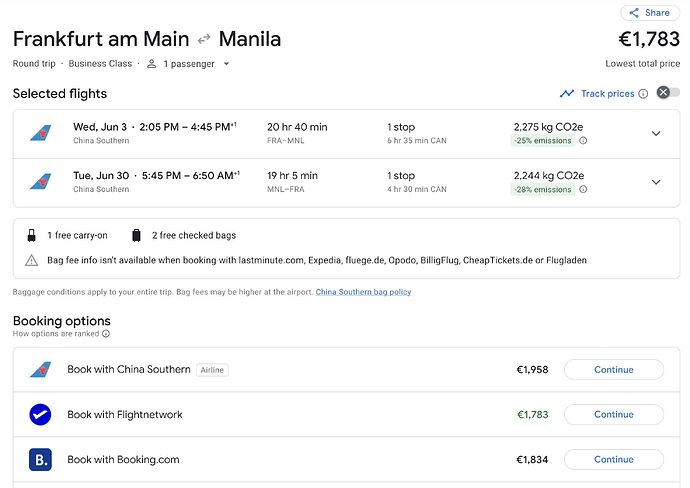Click the 'Selected flights' heading
This screenshot has width=690, height=488.
point(60,94)
